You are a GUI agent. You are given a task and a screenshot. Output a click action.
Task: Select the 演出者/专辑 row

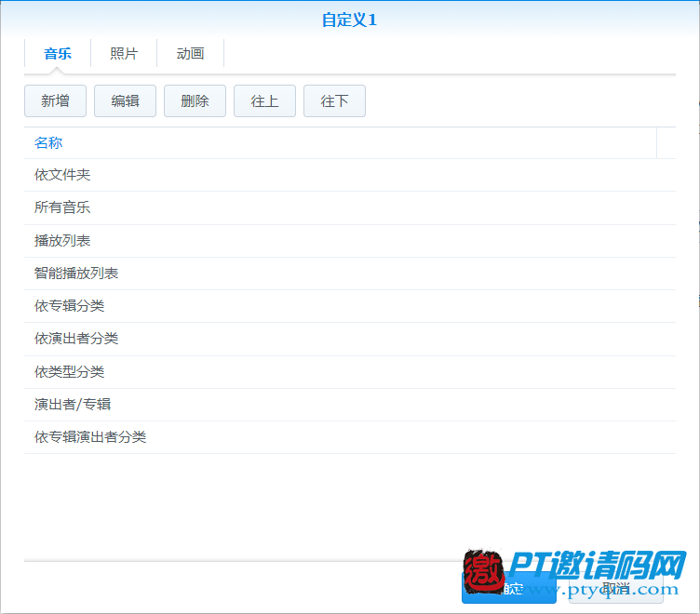pos(350,405)
